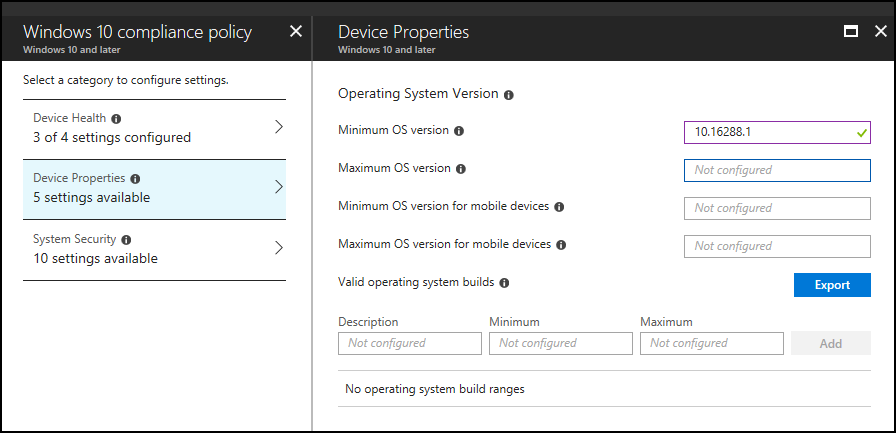Click info icon beside Minimum OS version
Viewport: 896px width, 433px height.
coord(459,131)
